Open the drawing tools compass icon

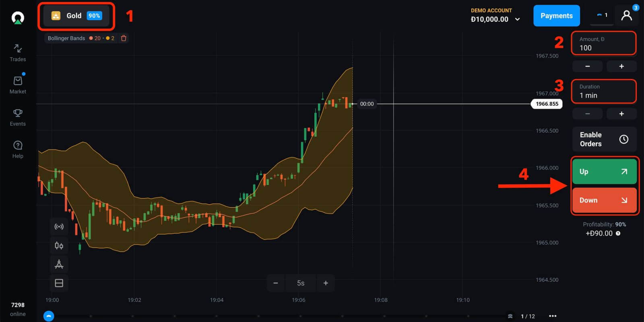(x=59, y=264)
